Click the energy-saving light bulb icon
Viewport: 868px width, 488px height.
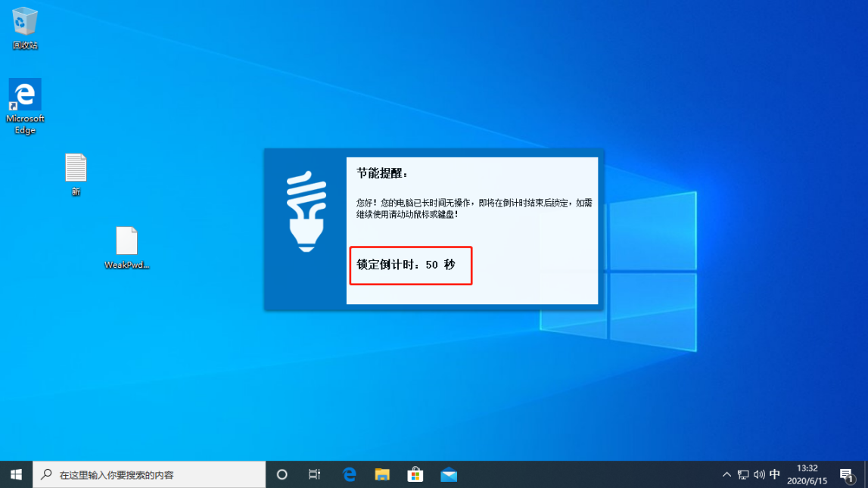306,213
